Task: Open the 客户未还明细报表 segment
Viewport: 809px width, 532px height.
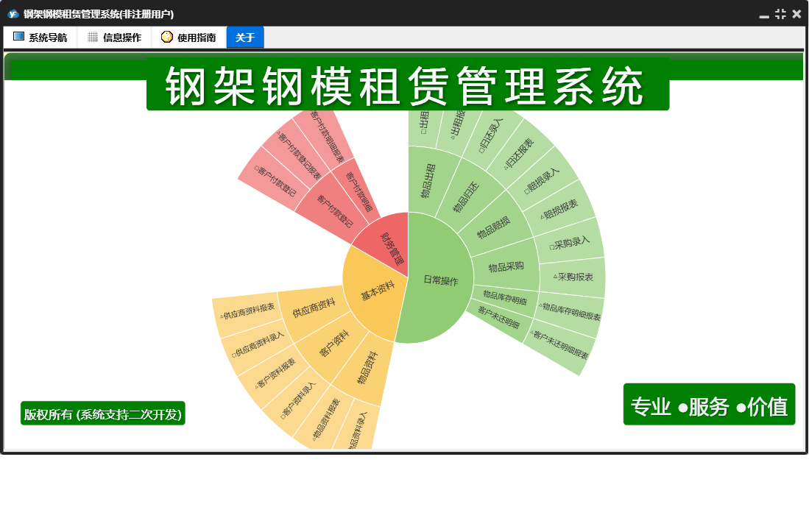Action: [559, 345]
